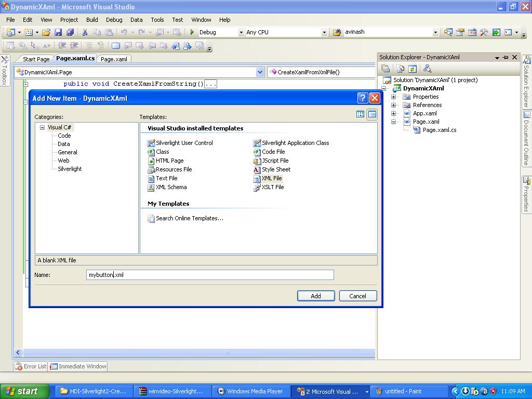The width and height of the screenshot is (532, 399).
Task: Switch templates to small icons view
Action: pyautogui.click(x=372, y=114)
